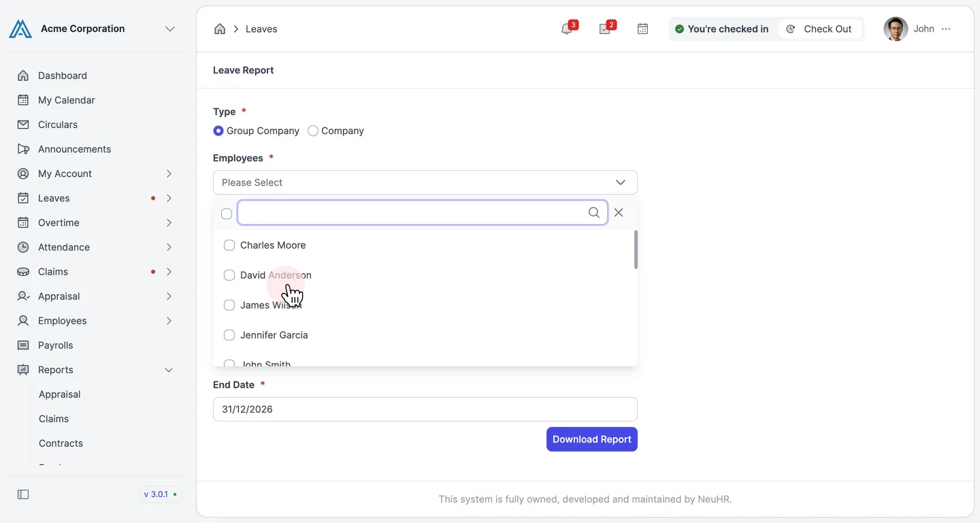
Task: Click the John username label
Action: [924, 29]
